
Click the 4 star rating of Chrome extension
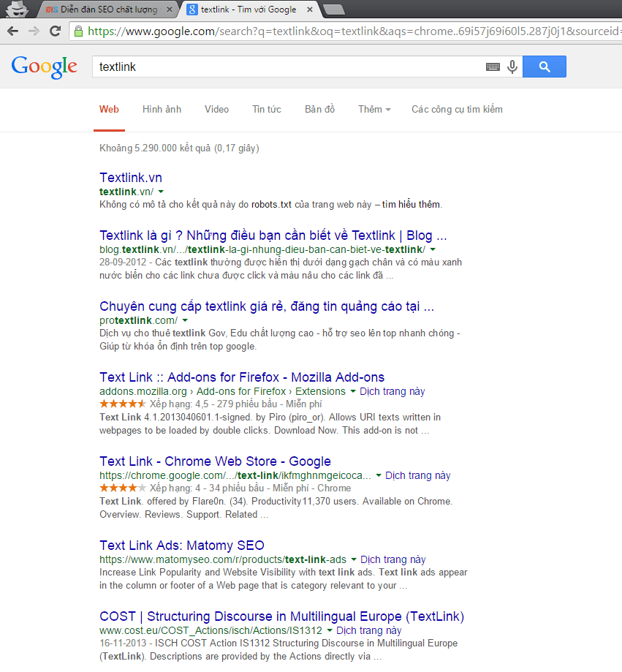coord(123,488)
